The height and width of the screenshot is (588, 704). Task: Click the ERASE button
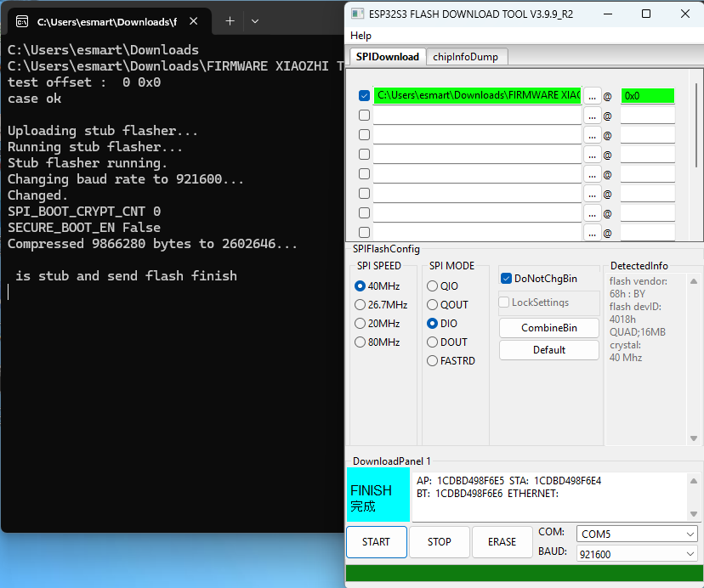(502, 542)
